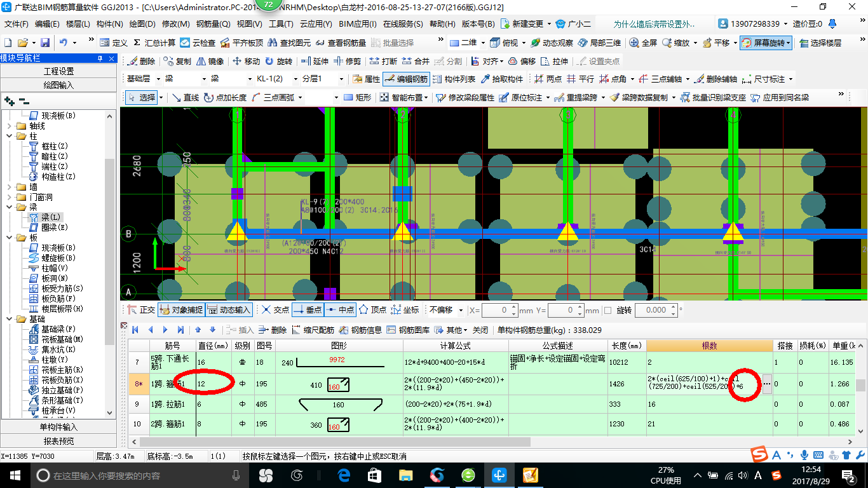
Task: Toggle 编辑钢筋 edit rebar panel
Action: (x=406, y=79)
